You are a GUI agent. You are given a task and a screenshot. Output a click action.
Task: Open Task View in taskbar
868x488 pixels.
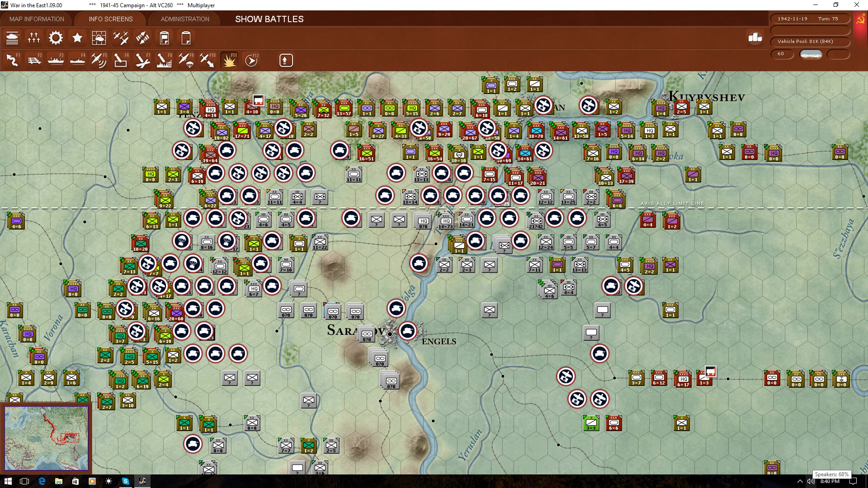click(x=25, y=481)
